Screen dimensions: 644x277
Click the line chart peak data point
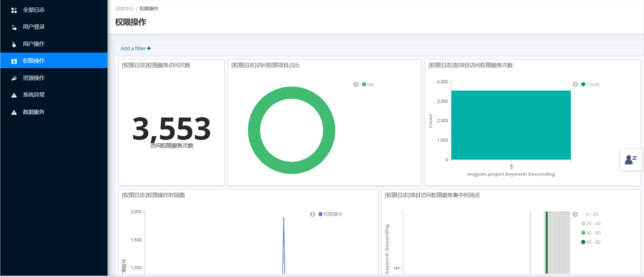tap(284, 219)
